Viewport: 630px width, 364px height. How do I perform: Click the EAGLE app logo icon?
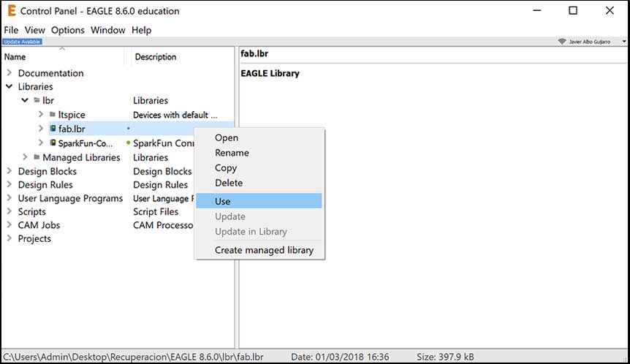[x=11, y=11]
